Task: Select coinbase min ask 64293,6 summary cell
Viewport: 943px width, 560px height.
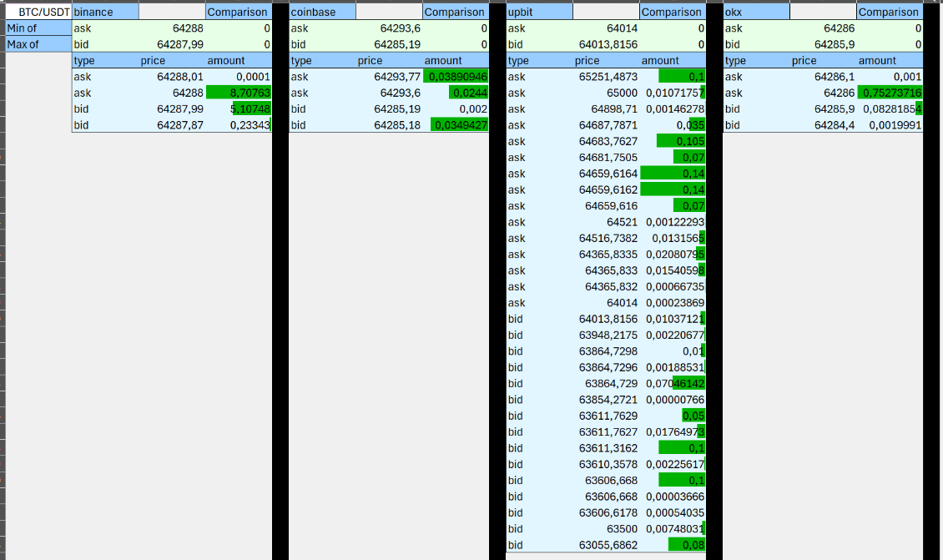Action: (389, 28)
